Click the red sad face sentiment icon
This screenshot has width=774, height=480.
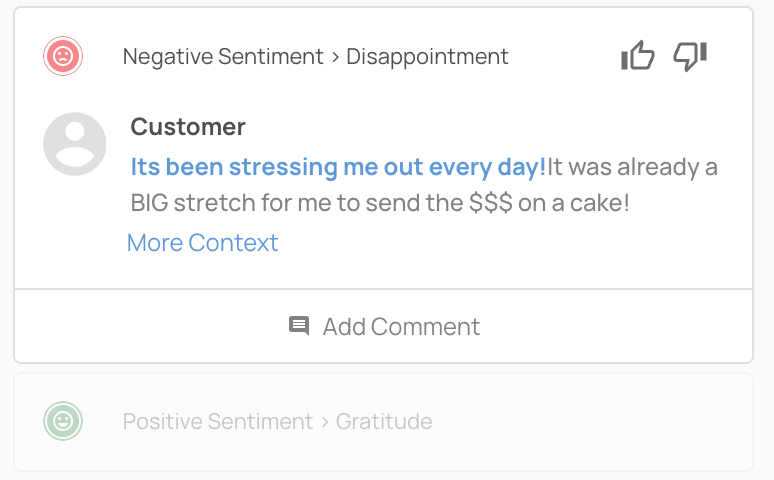point(63,56)
